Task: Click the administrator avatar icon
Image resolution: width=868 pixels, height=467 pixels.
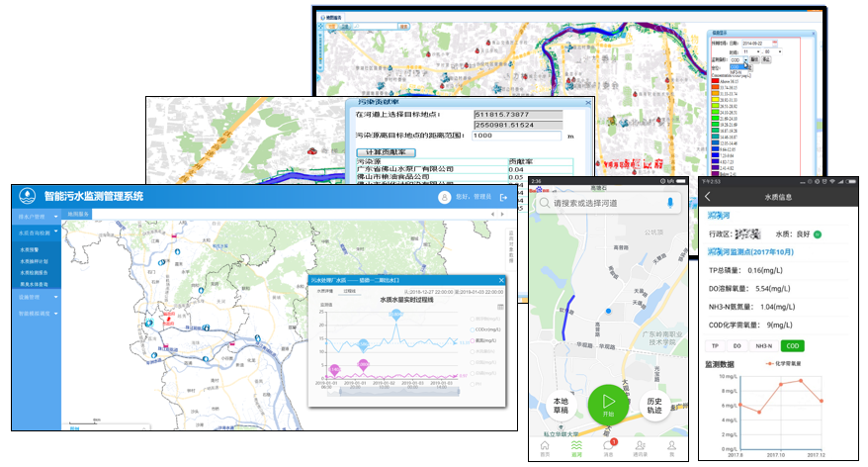Action: [x=445, y=198]
